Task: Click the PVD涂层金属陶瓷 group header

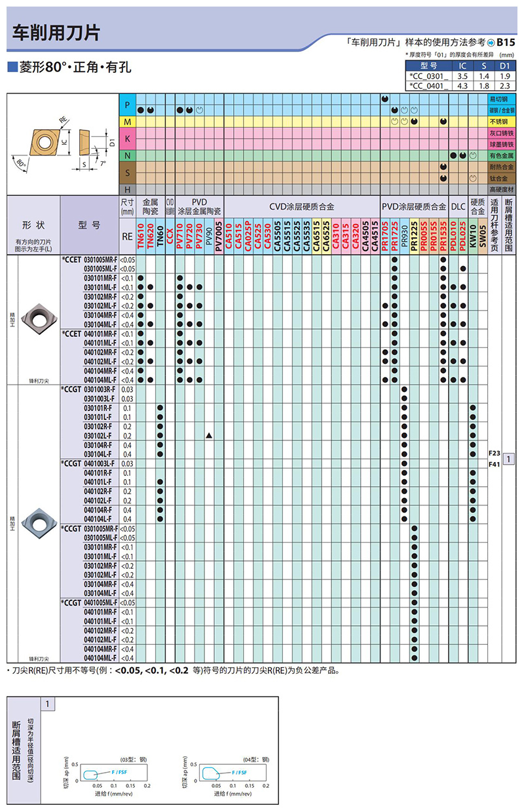Action: tap(199, 206)
